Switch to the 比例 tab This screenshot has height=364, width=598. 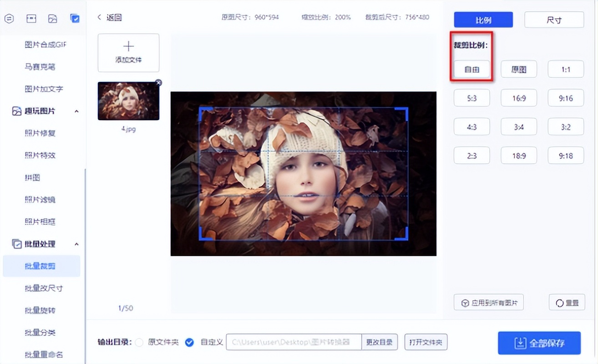(x=483, y=20)
